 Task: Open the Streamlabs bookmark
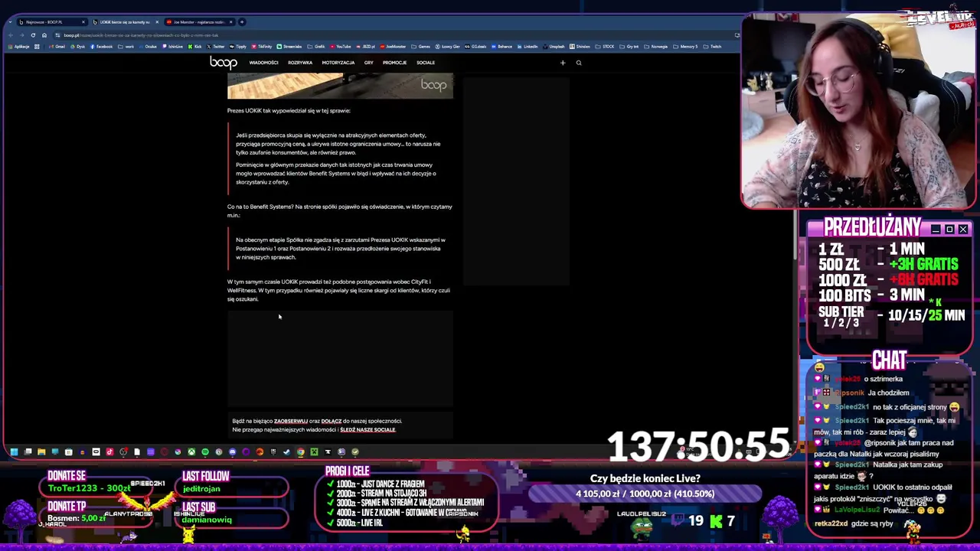[x=289, y=47]
